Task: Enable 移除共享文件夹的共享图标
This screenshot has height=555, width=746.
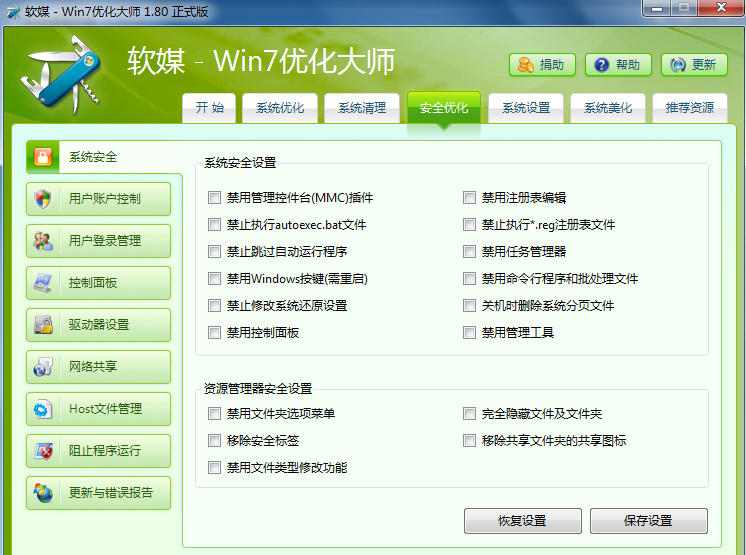Action: [x=469, y=440]
